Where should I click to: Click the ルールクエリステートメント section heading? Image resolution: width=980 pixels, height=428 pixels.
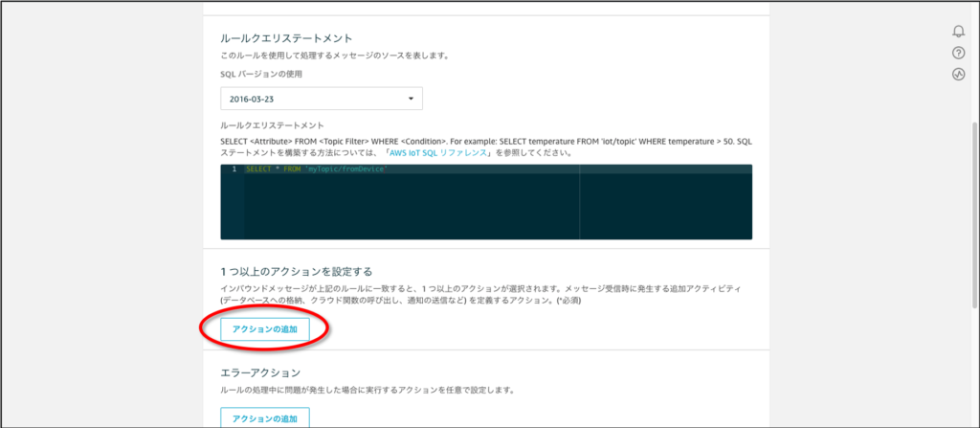pos(287,38)
